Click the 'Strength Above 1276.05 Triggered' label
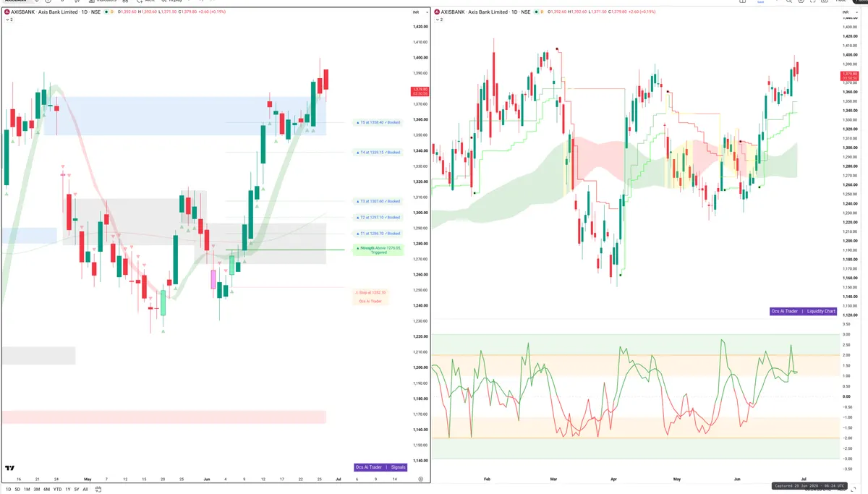 [378, 250]
